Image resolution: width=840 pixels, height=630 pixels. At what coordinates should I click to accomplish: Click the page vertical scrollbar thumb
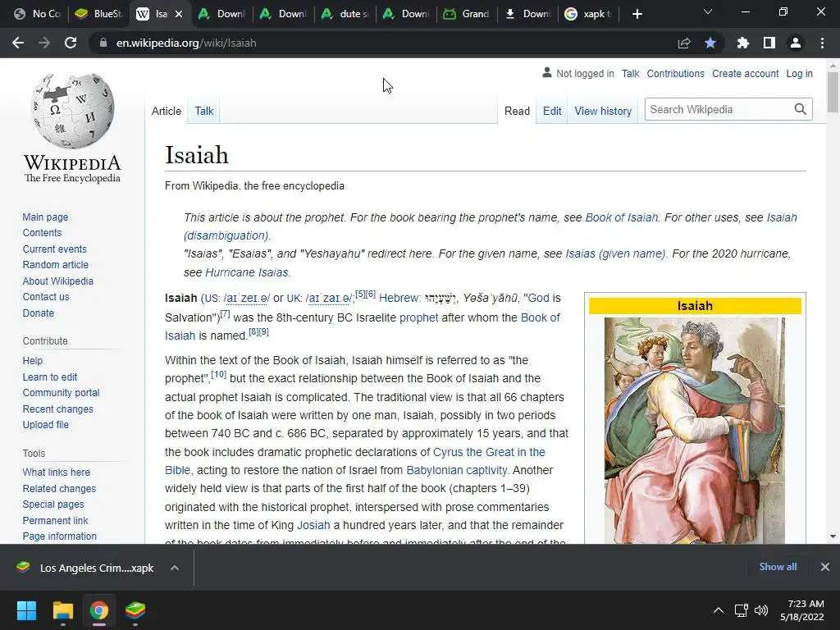[x=832, y=92]
